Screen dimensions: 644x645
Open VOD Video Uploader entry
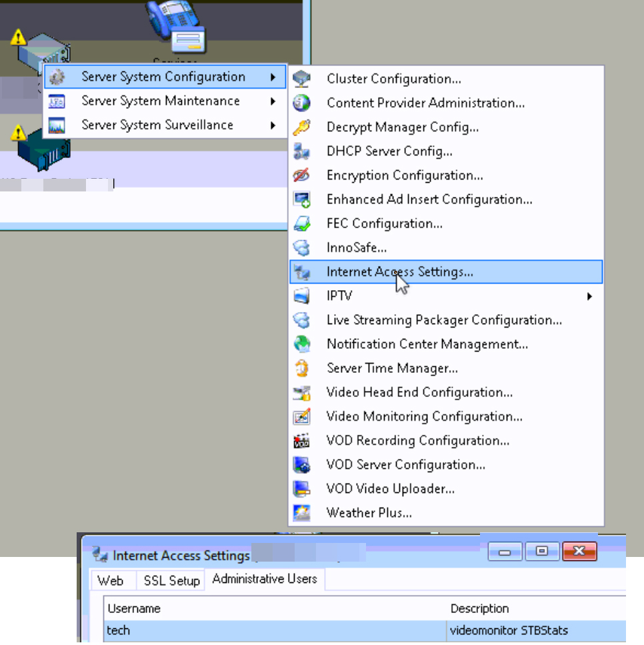(x=390, y=489)
